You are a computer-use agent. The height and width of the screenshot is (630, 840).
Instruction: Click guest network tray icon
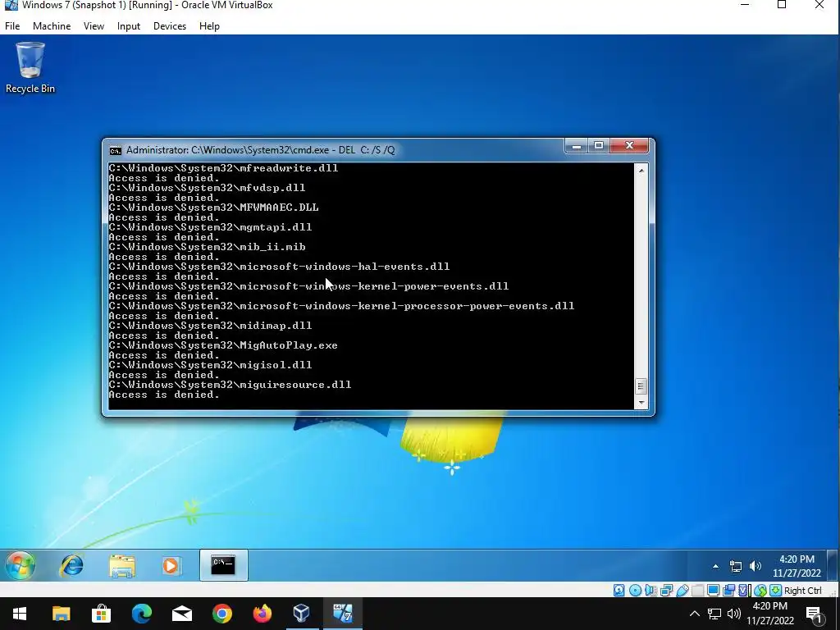[736, 566]
